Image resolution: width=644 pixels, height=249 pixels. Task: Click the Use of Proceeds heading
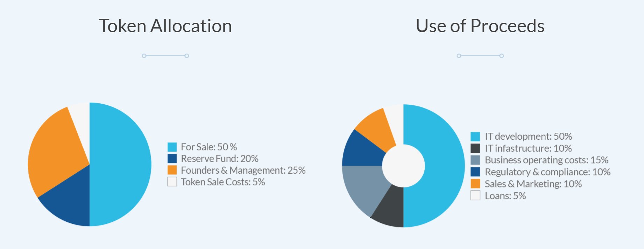[x=480, y=26]
